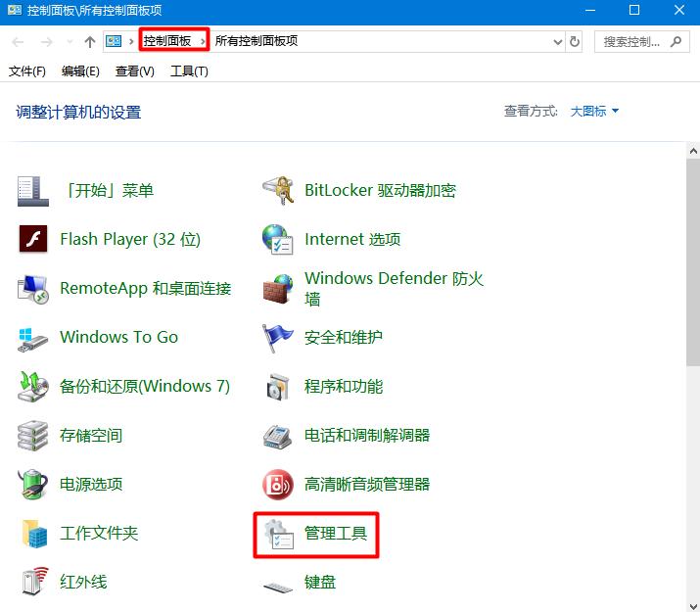Open the 管理工具 icon
This screenshot has height=612, width=700.
(278, 533)
